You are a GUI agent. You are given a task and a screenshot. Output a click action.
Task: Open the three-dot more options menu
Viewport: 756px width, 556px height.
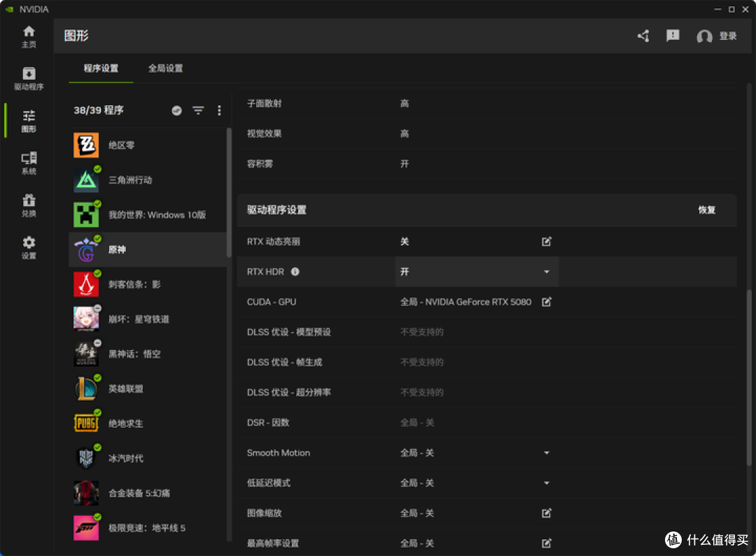click(219, 111)
